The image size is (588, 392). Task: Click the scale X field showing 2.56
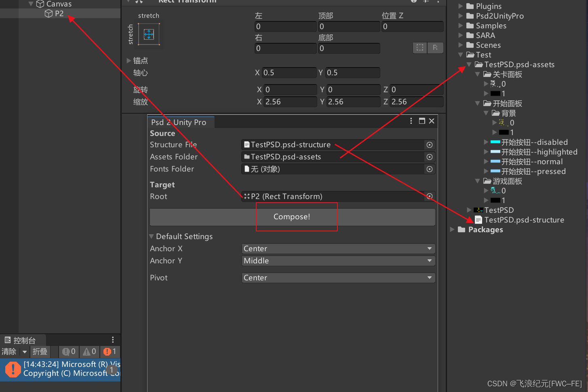coord(291,102)
